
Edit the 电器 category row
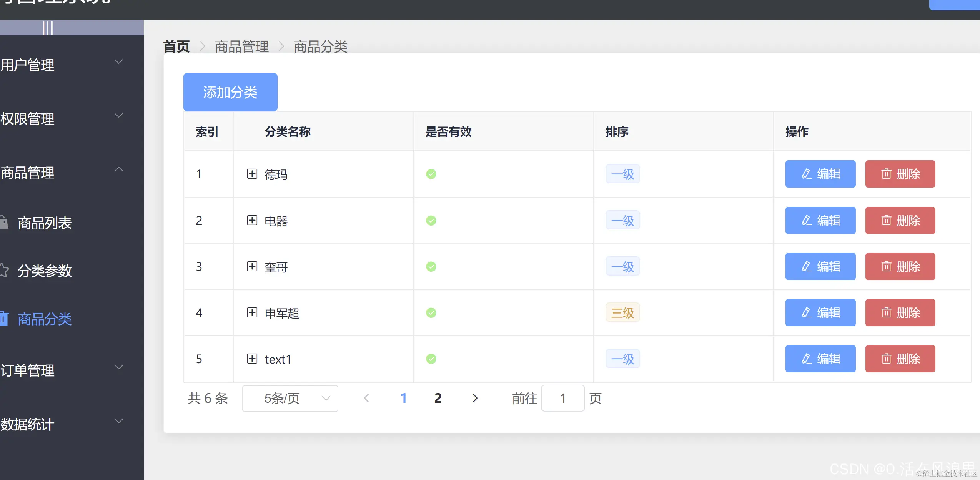click(x=820, y=220)
